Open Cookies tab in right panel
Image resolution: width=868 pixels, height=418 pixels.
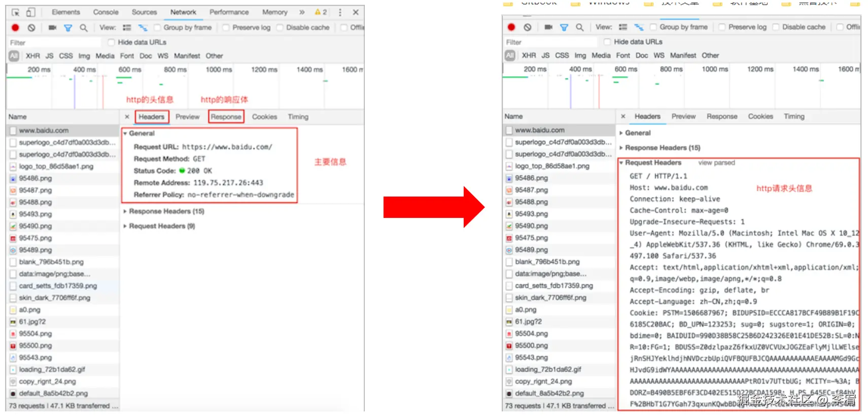click(761, 116)
